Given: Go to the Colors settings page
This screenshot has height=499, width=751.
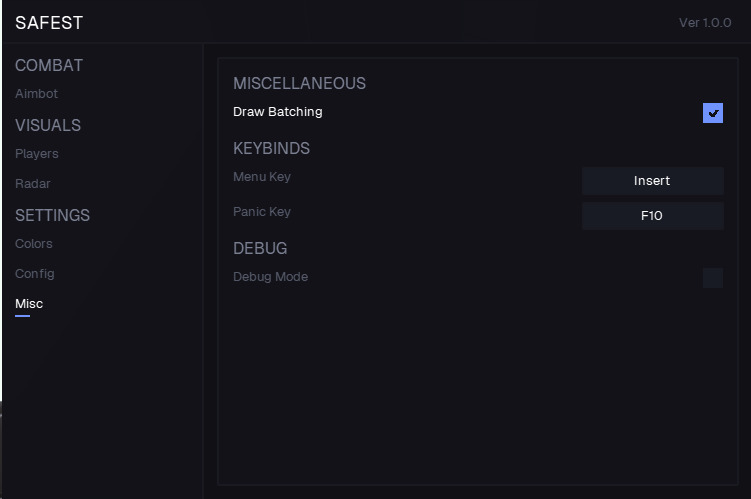Looking at the screenshot, I should 34,244.
